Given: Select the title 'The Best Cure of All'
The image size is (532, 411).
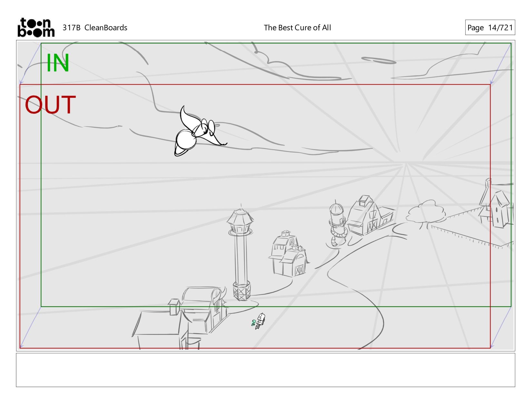Looking at the screenshot, I should tap(297, 28).
